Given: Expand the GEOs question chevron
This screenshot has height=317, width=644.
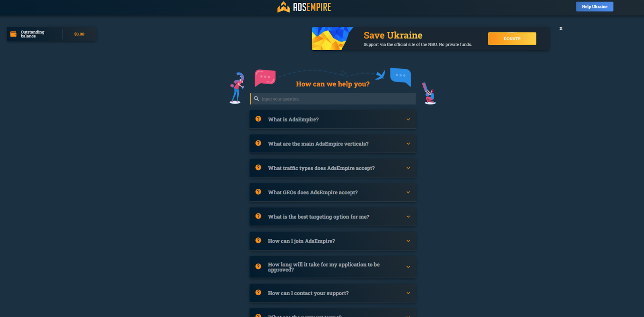Looking at the screenshot, I should pos(408,192).
